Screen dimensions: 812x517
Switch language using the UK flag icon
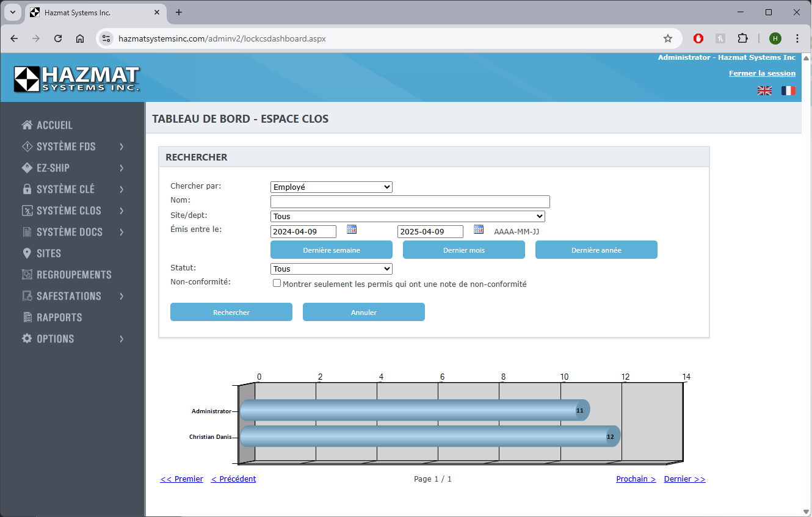click(764, 90)
